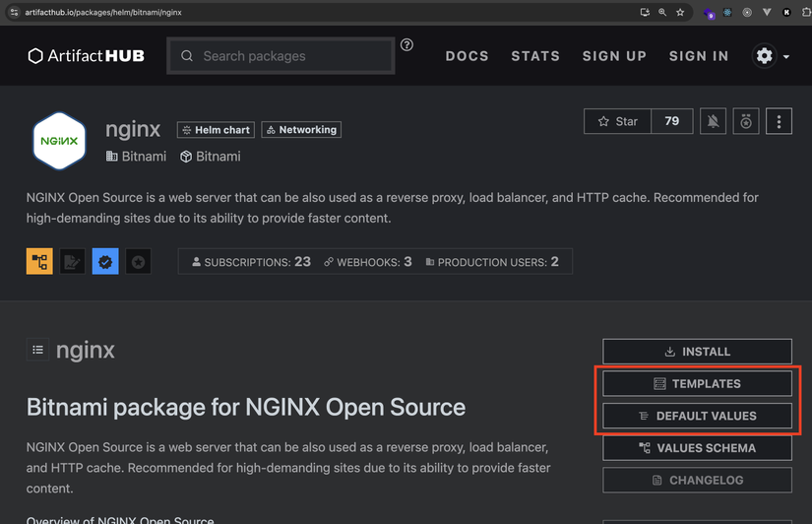Open the settings gear menu
The height and width of the screenshot is (524, 812).
tap(765, 56)
